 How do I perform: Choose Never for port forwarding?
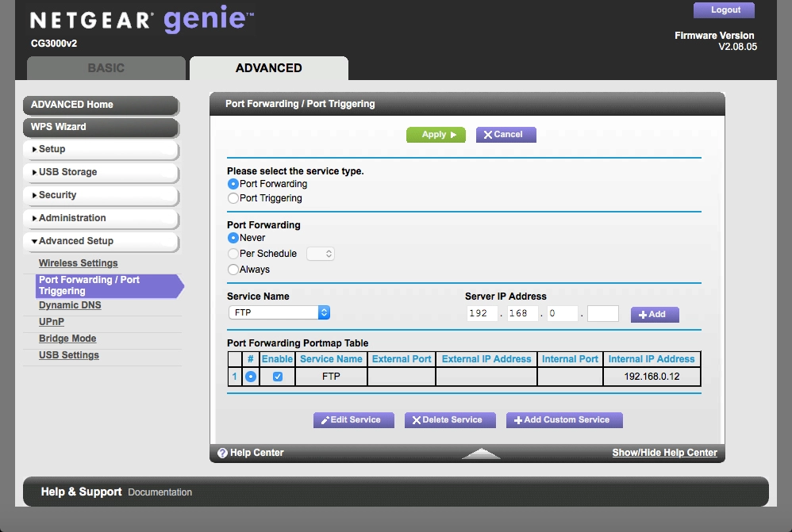pyautogui.click(x=233, y=238)
